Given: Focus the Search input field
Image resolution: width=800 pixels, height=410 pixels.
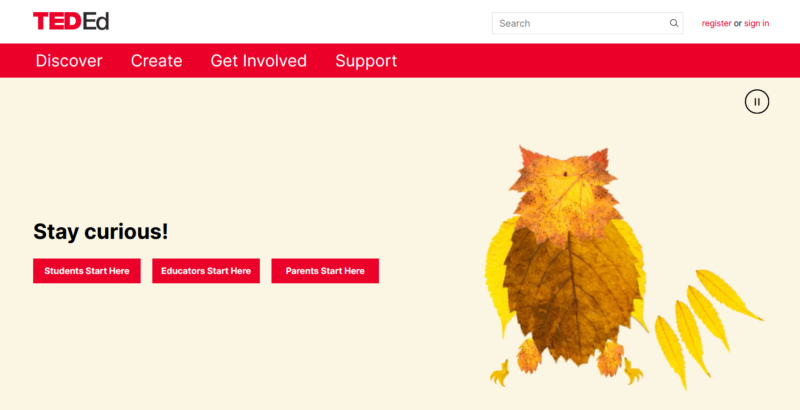Looking at the screenshot, I should click(587, 23).
